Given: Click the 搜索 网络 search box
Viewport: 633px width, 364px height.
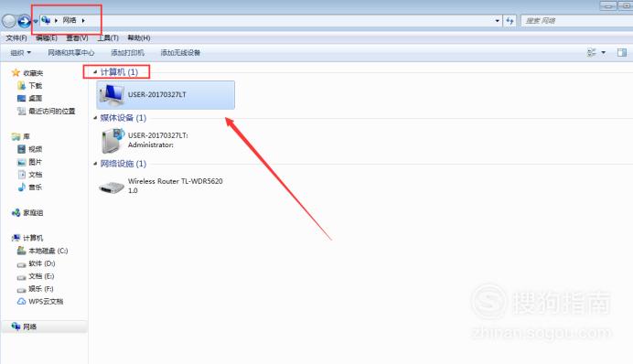Looking at the screenshot, I should click(576, 21).
